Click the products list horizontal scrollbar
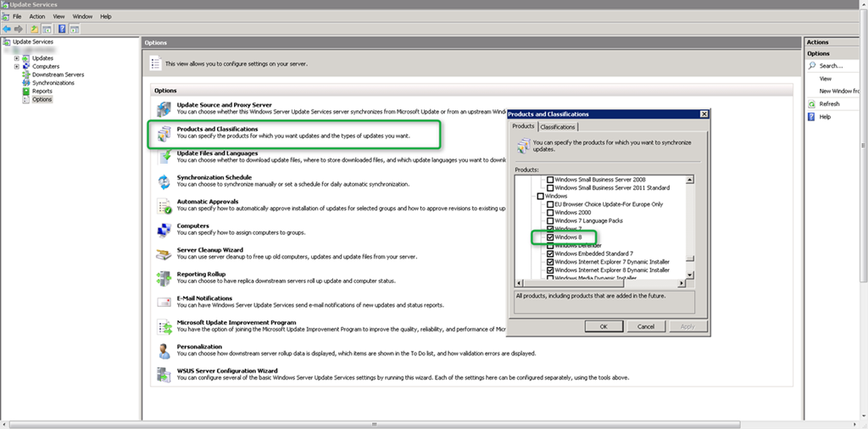The height and width of the screenshot is (429, 868). pyautogui.click(x=601, y=283)
